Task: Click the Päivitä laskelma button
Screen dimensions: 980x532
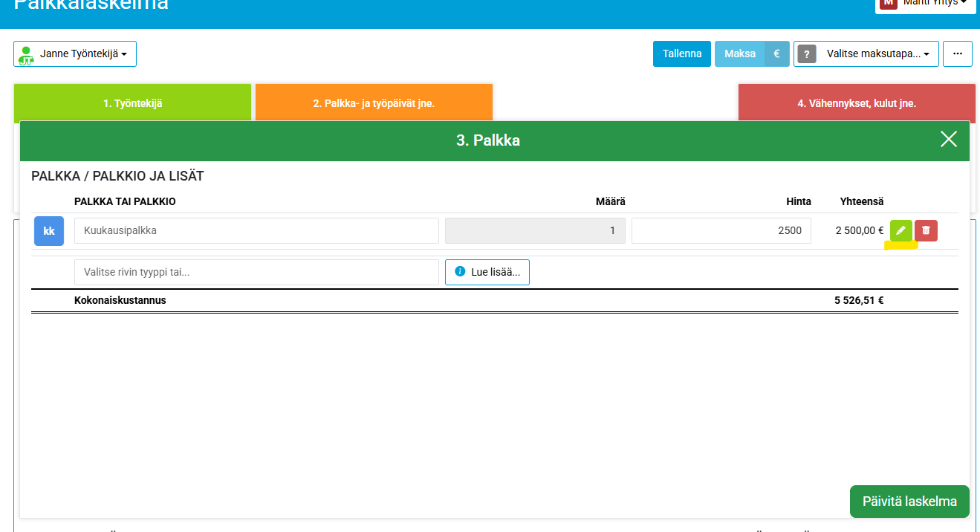Action: (x=909, y=502)
